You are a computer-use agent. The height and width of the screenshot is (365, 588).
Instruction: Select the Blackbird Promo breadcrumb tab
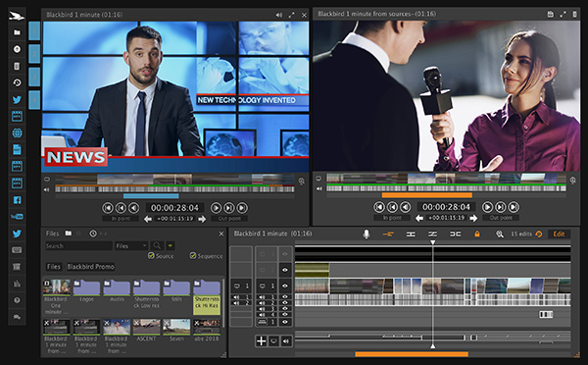coord(91,267)
